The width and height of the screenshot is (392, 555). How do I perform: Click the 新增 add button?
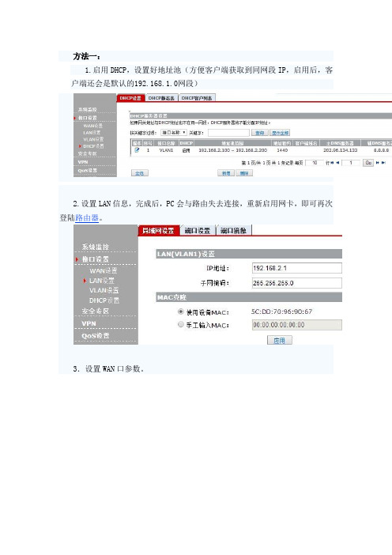coord(226,173)
